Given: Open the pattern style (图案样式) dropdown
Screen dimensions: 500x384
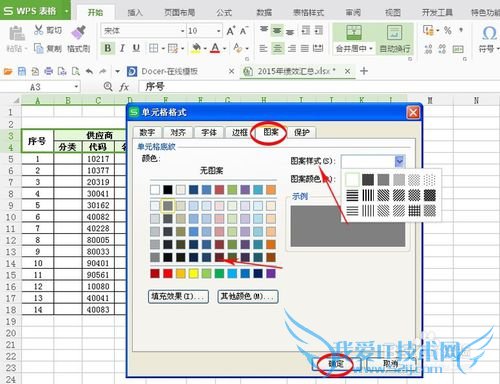Looking at the screenshot, I should 400,161.
